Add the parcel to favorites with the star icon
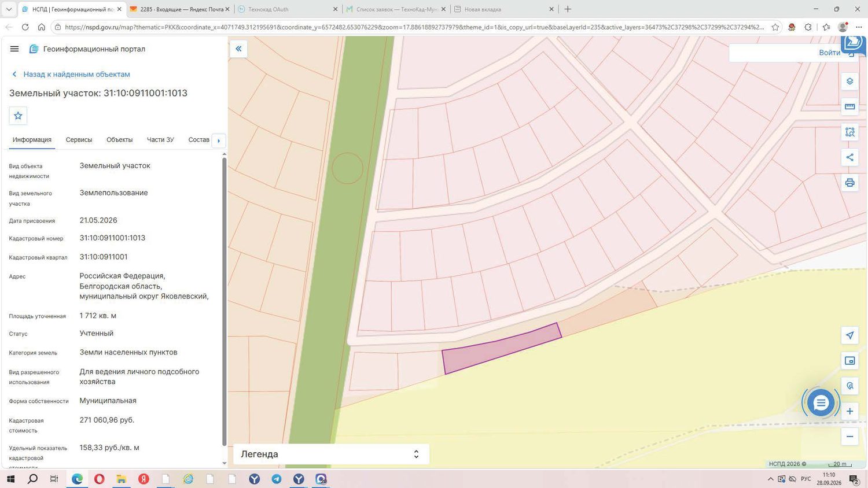Viewport: 868px width, 488px height. (x=18, y=116)
